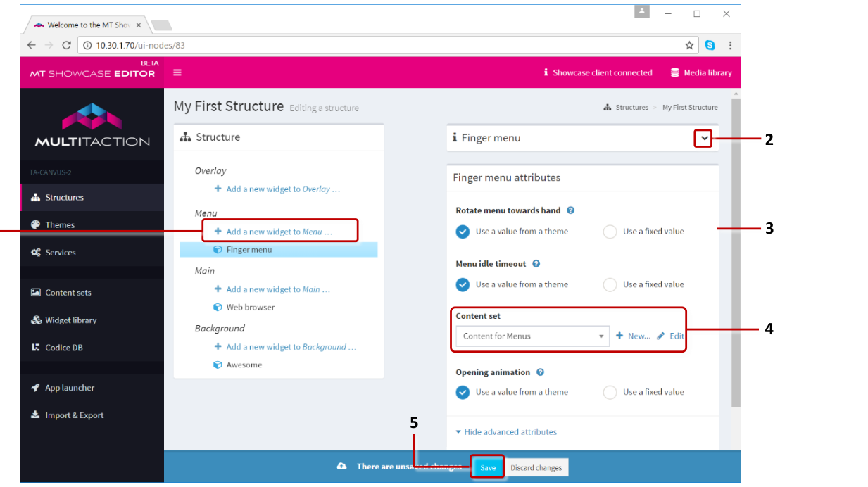
Task: Save the unsaved changes
Action: click(x=488, y=468)
